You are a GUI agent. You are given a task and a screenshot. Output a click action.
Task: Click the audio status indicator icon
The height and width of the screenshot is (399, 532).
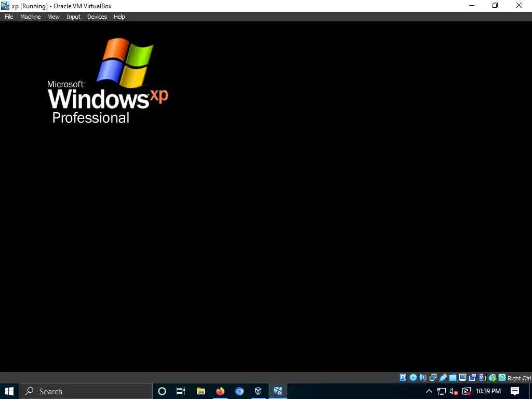pyautogui.click(x=423, y=378)
